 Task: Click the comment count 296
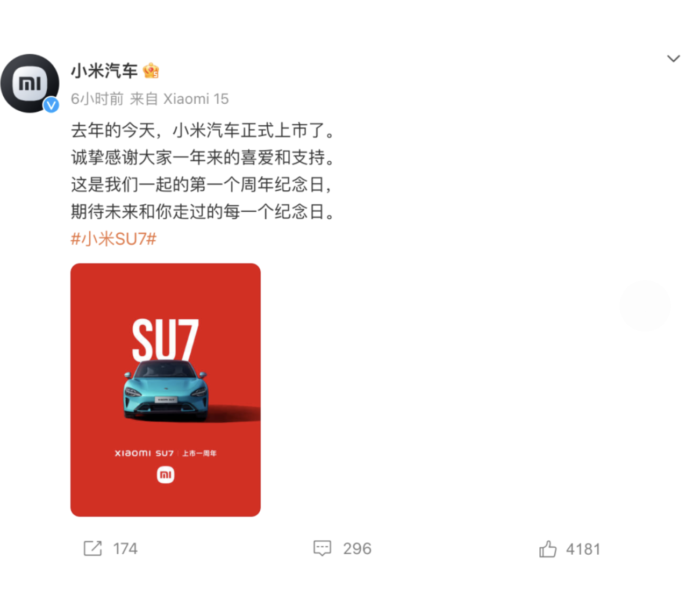[357, 549]
